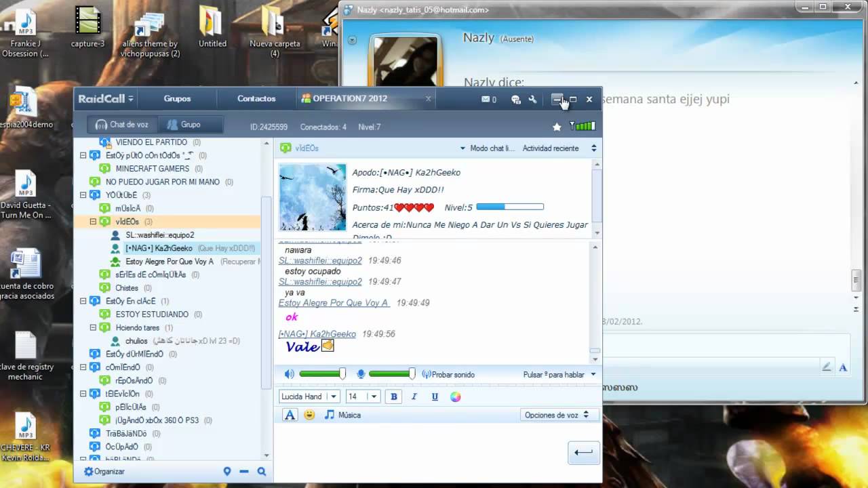Toggle bold formatting in chat
This screenshot has height=488, width=868.
[393, 396]
